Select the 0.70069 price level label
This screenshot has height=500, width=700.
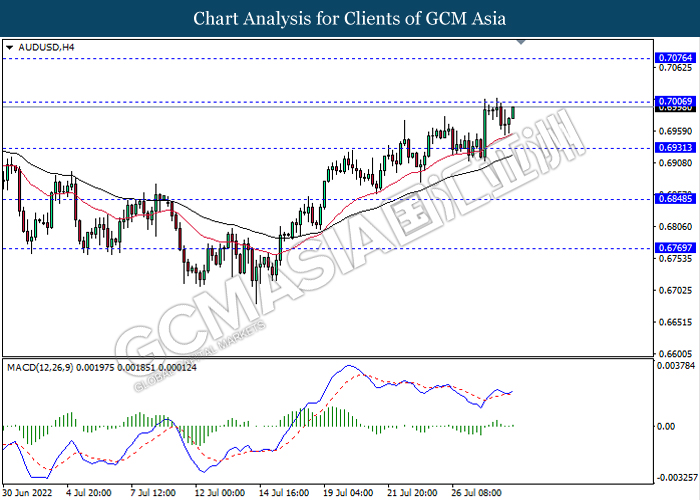coord(675,102)
